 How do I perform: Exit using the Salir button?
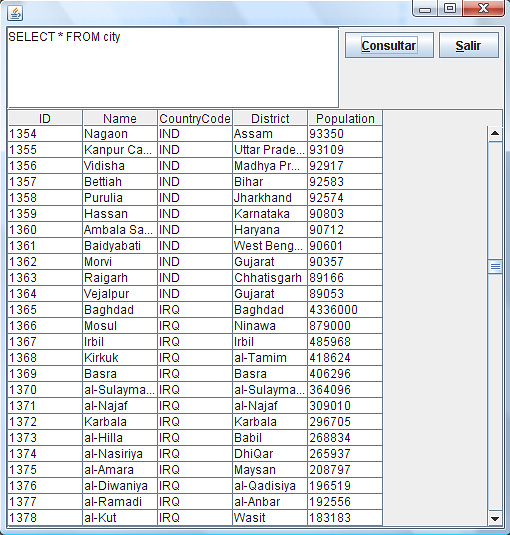click(x=468, y=45)
